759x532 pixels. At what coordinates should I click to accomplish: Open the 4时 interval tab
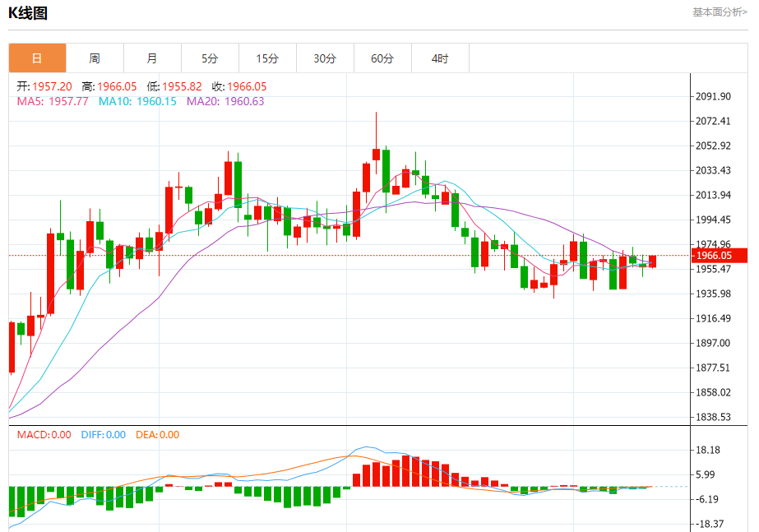tap(441, 58)
